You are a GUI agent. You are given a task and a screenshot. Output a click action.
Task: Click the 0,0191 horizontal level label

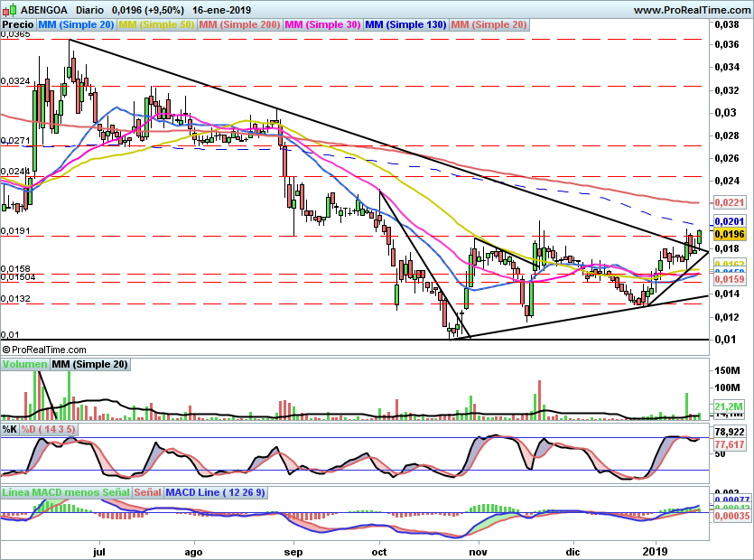[x=15, y=231]
